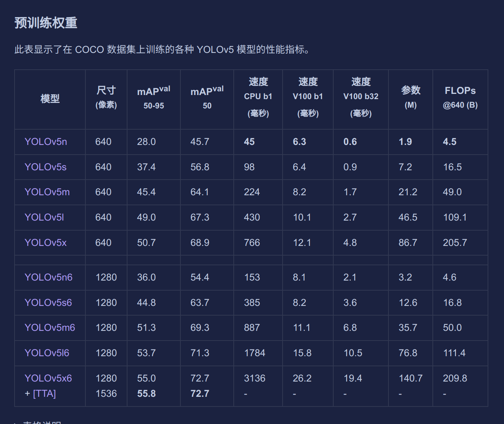Select the 209.8 FLOPs value for YOLOv5x6

point(455,378)
